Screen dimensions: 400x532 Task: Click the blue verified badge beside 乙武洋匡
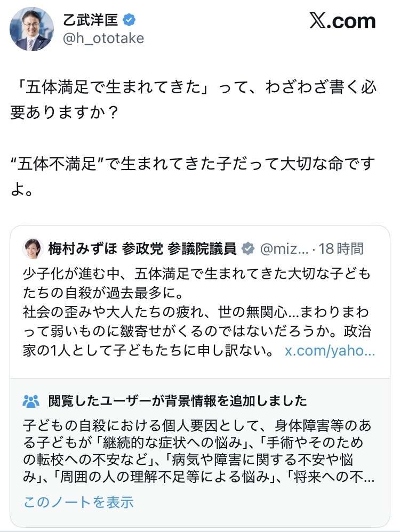(129, 20)
